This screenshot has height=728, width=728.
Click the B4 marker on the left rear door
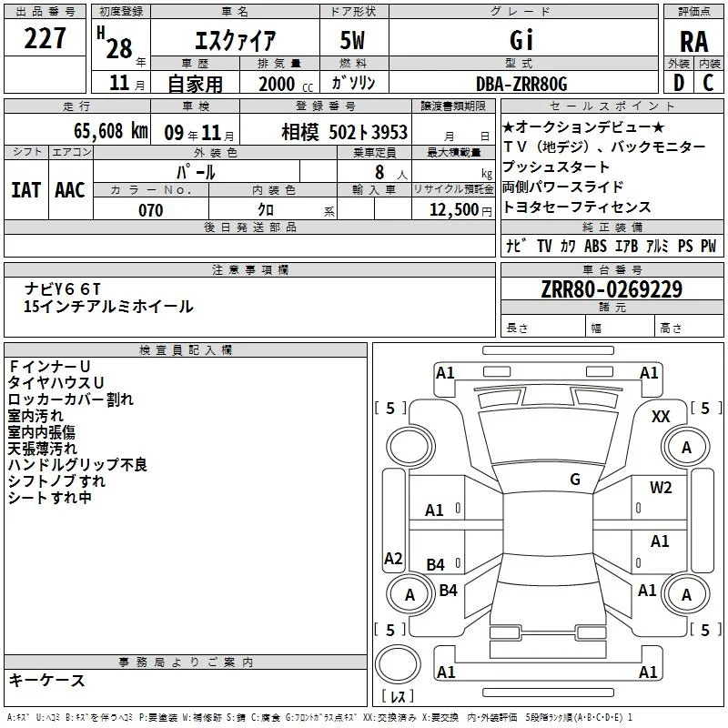coord(436,564)
